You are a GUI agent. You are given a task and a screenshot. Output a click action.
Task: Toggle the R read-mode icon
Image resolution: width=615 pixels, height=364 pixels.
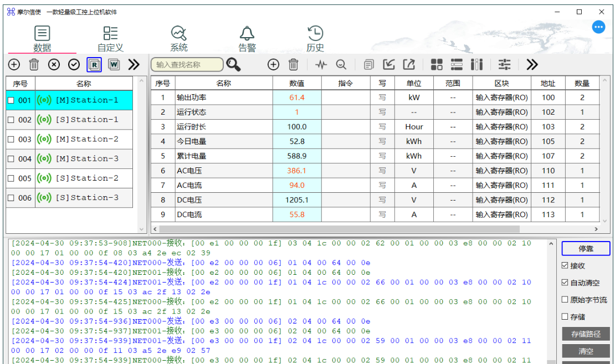94,65
